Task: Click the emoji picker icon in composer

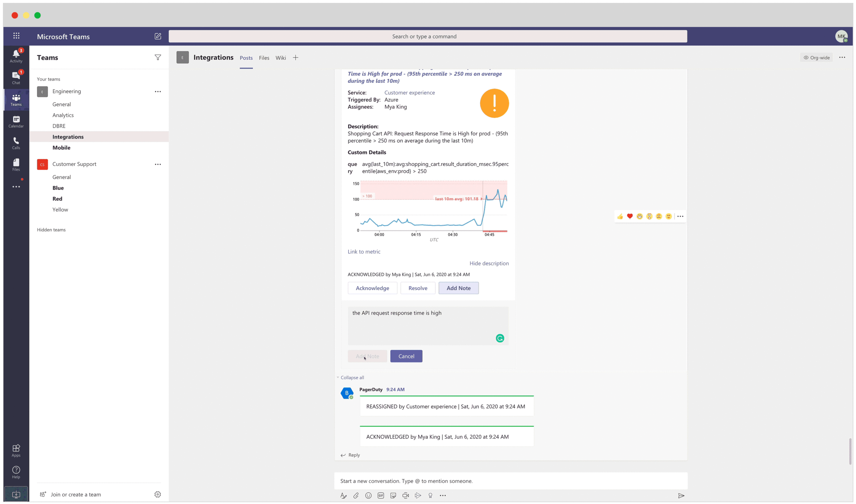Action: [x=368, y=495]
